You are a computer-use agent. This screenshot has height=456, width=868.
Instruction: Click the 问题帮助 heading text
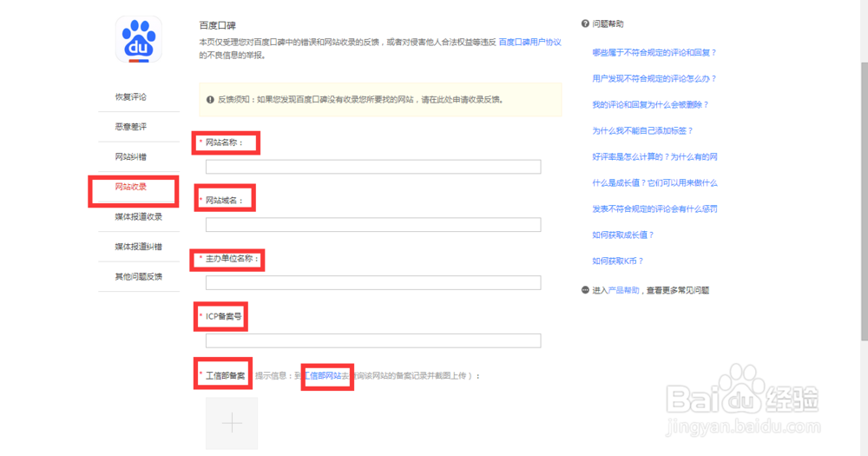(608, 23)
